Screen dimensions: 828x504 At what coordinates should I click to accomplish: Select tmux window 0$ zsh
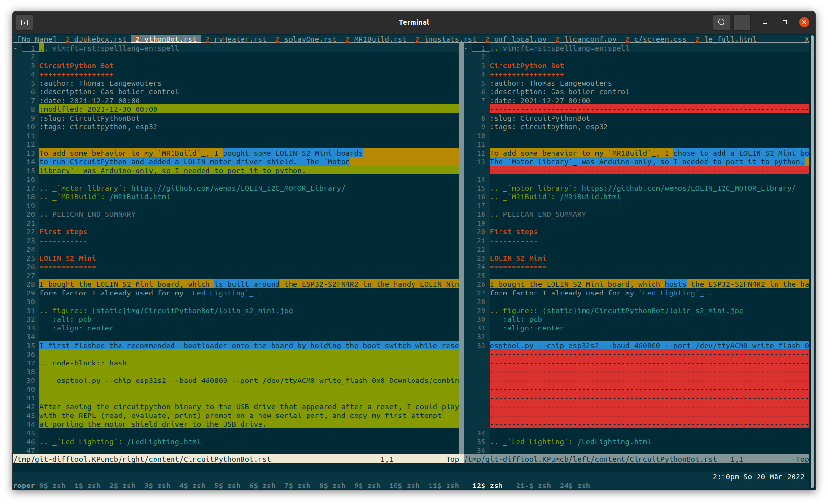point(52,486)
